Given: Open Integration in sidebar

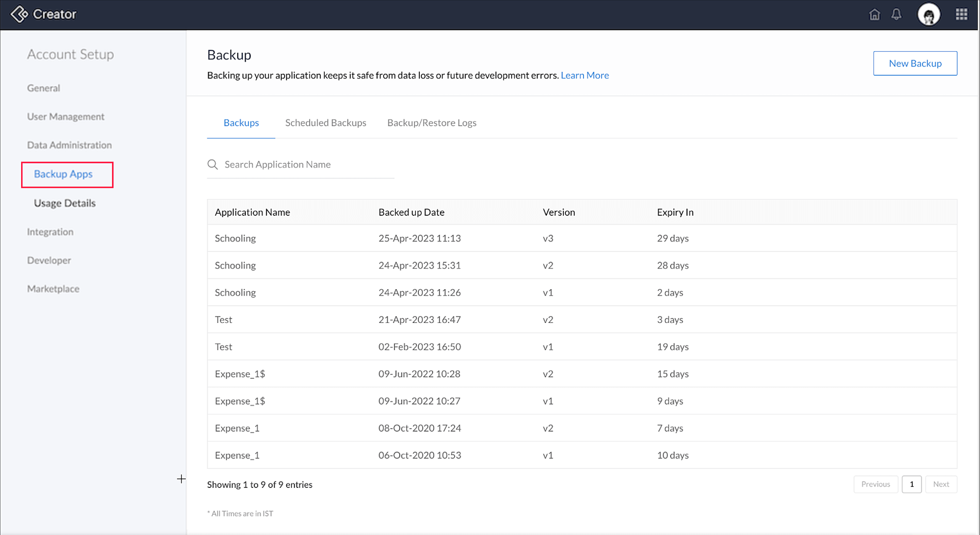Looking at the screenshot, I should point(50,232).
